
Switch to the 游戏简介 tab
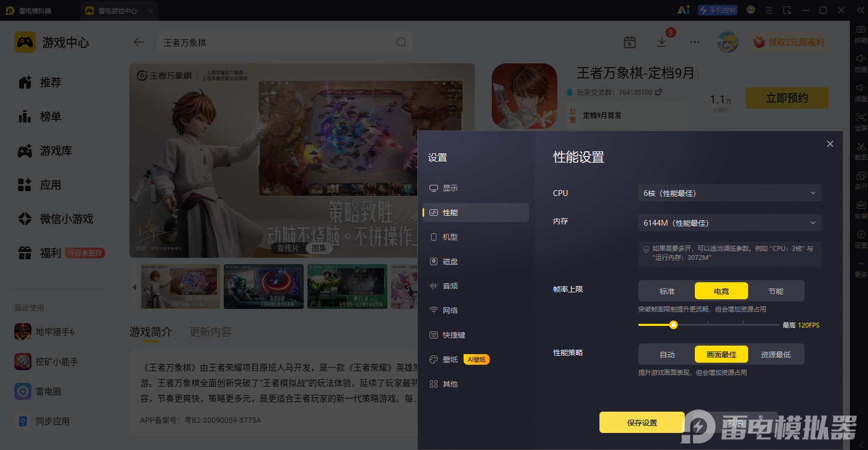pyautogui.click(x=151, y=332)
